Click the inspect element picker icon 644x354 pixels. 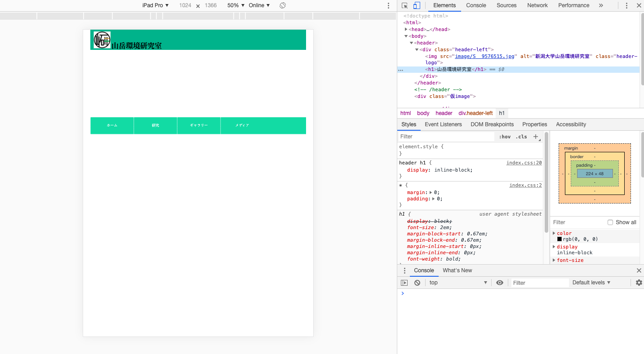(x=404, y=5)
